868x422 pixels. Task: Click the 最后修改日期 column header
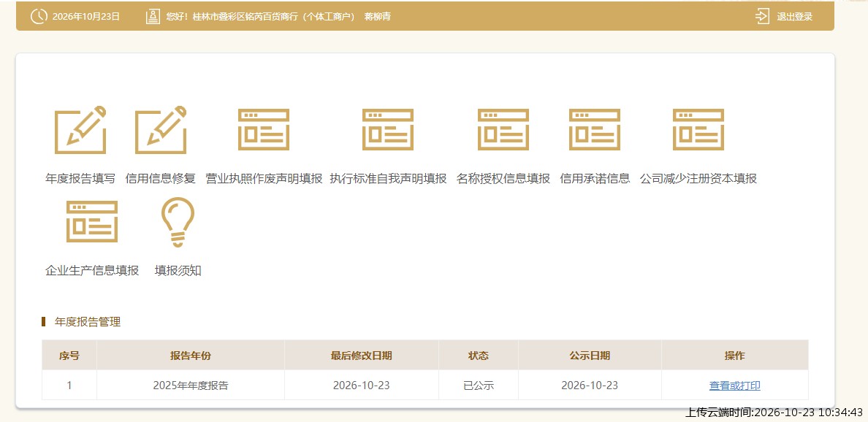362,356
